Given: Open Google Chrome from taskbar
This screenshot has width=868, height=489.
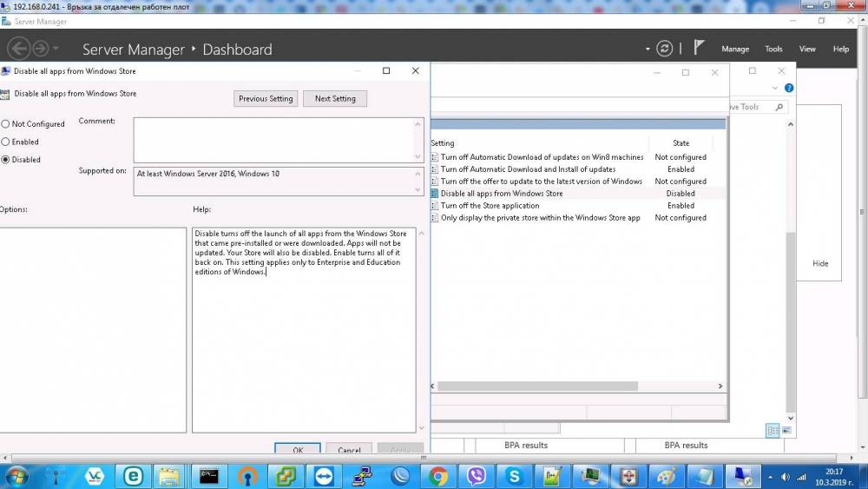Looking at the screenshot, I should [x=437, y=476].
